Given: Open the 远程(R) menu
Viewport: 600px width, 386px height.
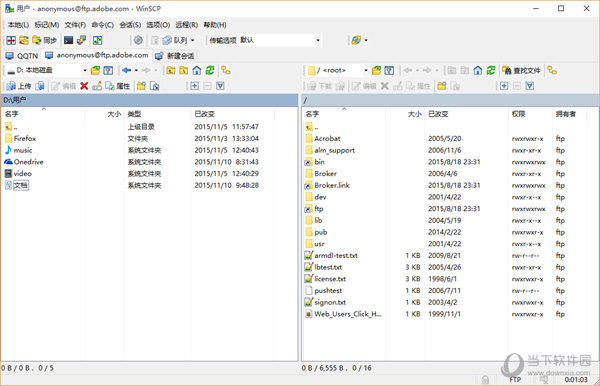Looking at the screenshot, I should 186,25.
